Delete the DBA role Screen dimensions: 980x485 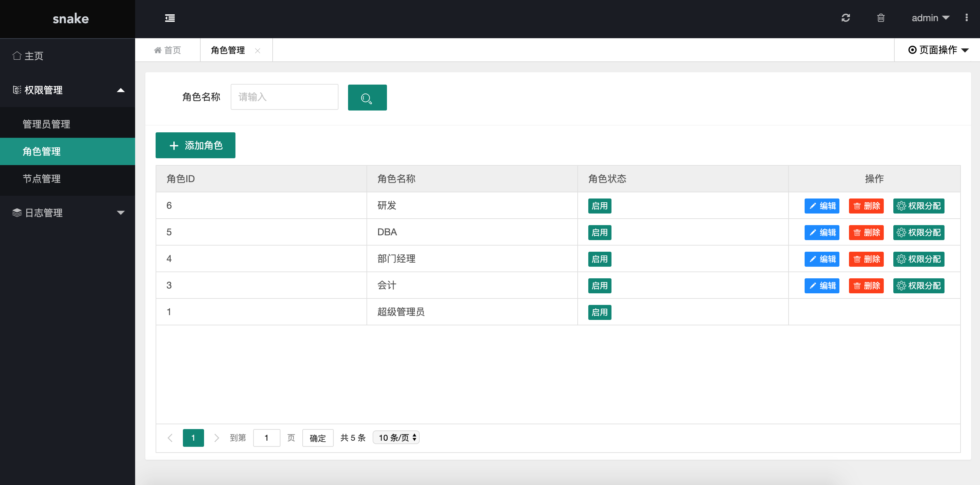pyautogui.click(x=866, y=232)
